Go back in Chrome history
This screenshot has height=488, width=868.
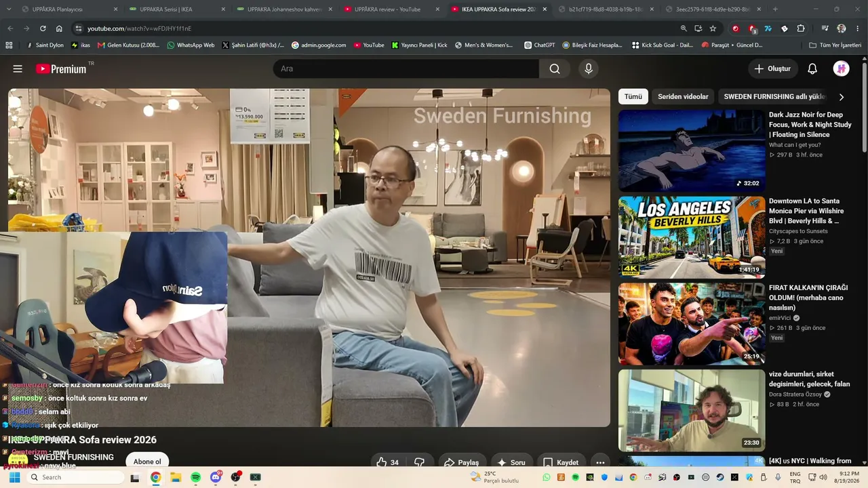[10, 28]
